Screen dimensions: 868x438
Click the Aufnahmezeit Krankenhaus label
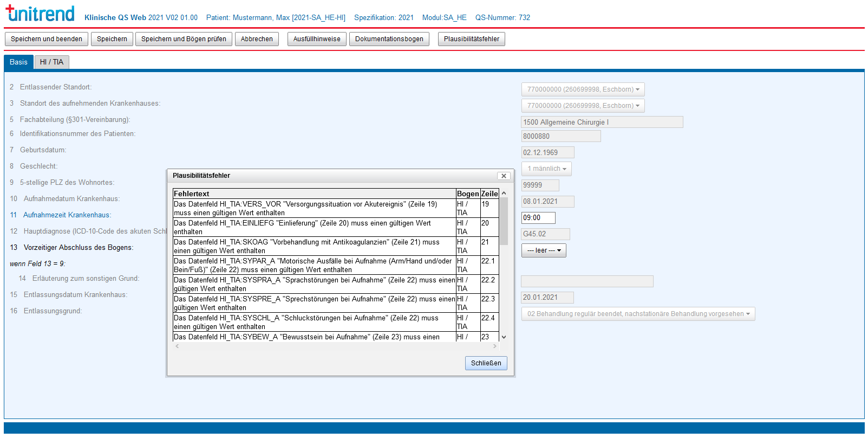click(67, 215)
